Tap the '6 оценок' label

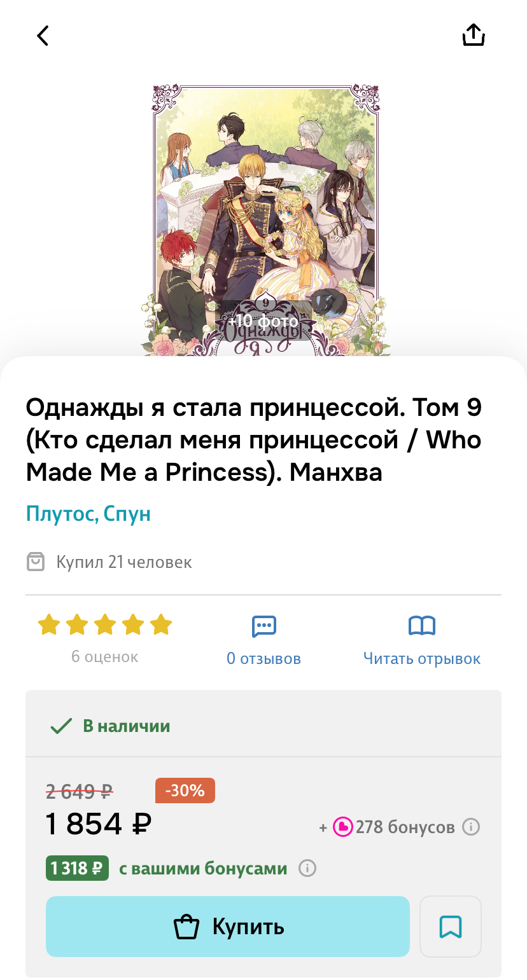coord(104,656)
